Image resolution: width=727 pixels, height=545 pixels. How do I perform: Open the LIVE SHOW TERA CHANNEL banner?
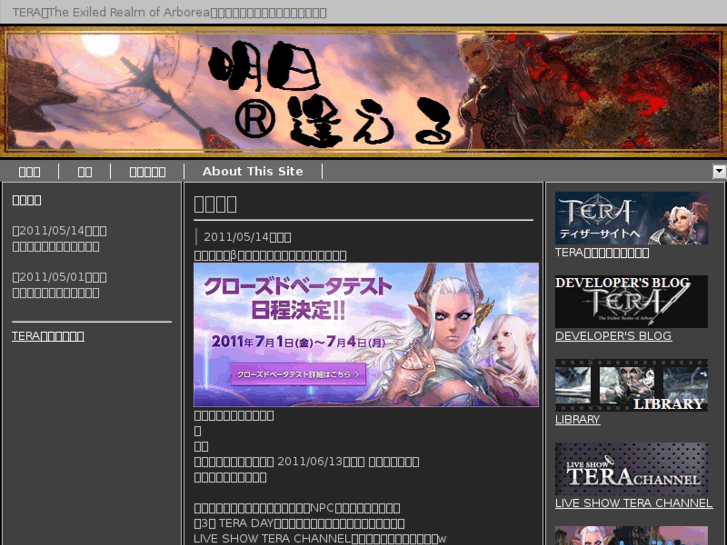pos(631,468)
